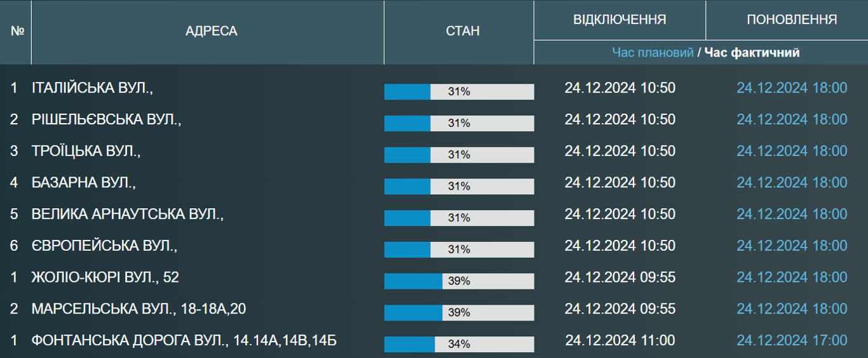Select the ВІДКЛЮЧЕННЯ column header
Image resolution: width=868 pixels, height=358 pixels.
coord(620,20)
